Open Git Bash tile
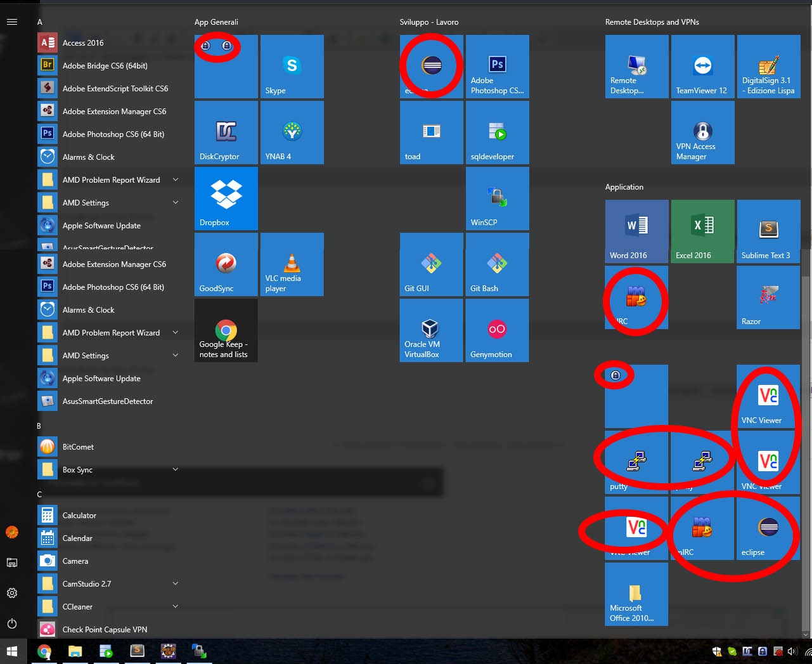This screenshot has width=812, height=664. point(497,264)
